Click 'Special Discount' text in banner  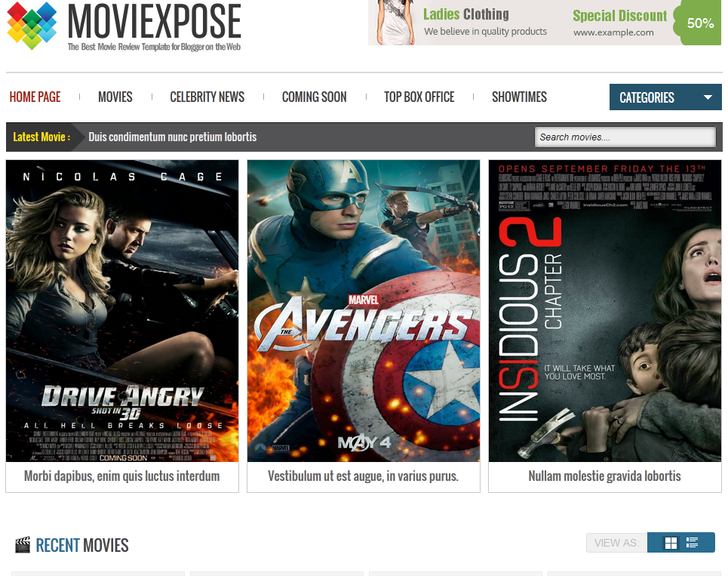(x=619, y=16)
